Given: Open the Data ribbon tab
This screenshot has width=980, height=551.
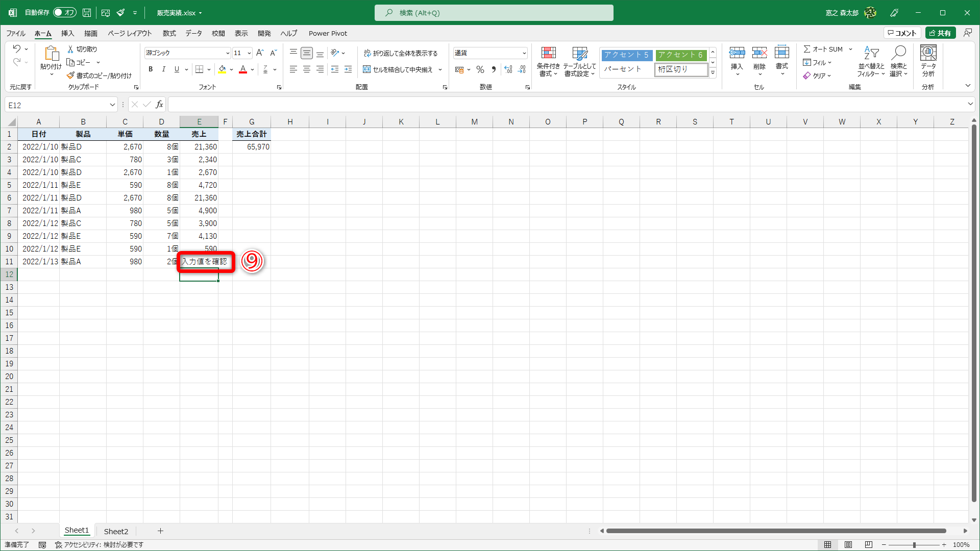Looking at the screenshot, I should point(193,33).
